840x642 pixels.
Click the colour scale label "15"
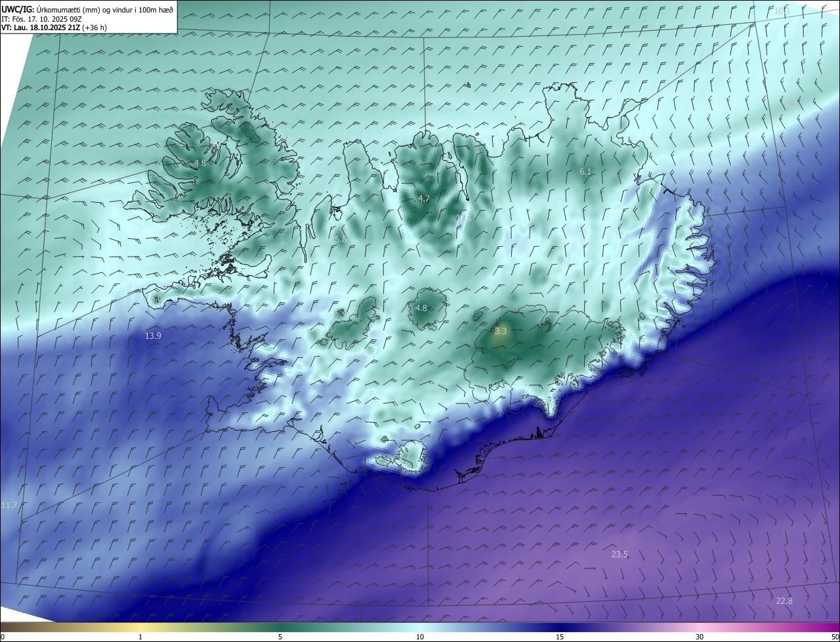[560, 637]
